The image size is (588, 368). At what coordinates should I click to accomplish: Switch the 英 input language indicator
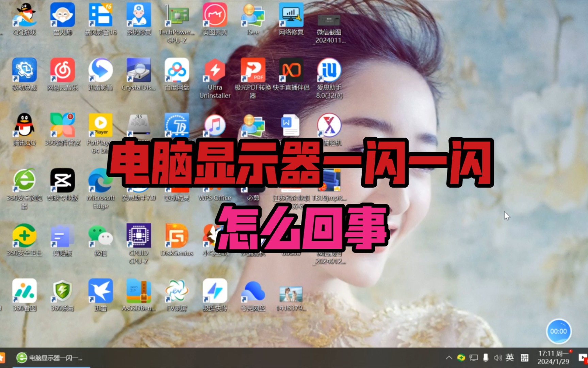pos(509,358)
